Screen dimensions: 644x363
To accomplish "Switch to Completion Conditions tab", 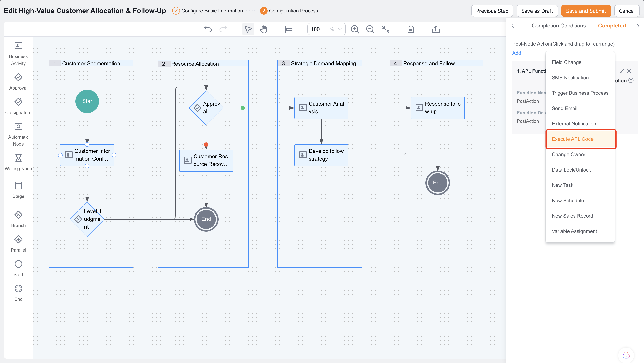I will pos(559,26).
